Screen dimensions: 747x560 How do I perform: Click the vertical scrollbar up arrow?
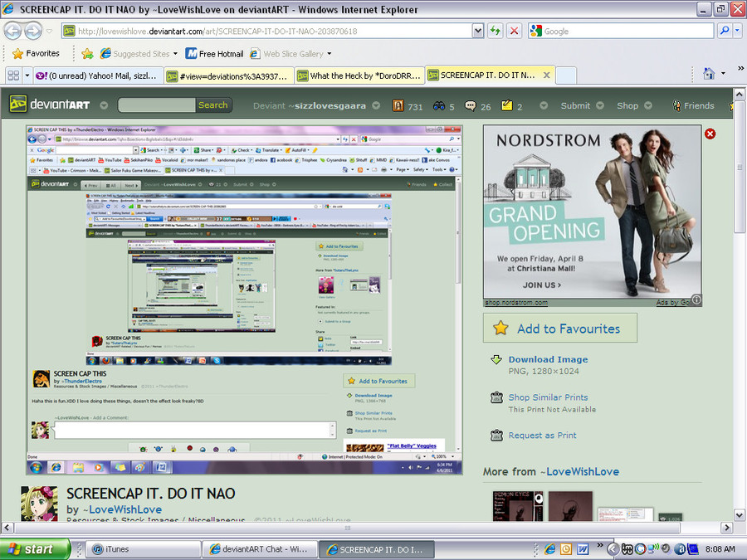(739, 95)
